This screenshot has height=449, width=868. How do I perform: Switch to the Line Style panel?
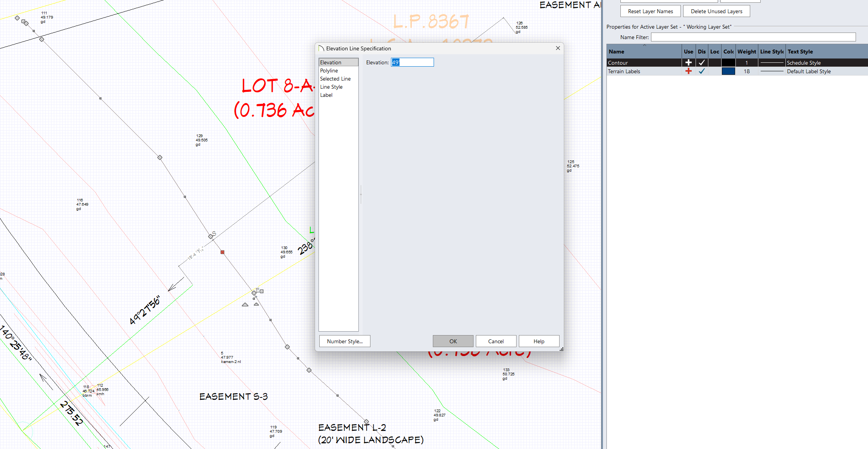[331, 87]
